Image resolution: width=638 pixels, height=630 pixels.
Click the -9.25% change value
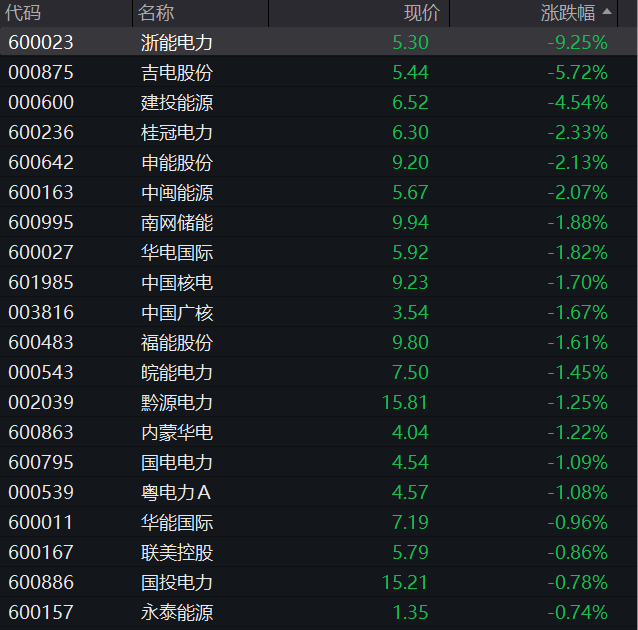(577, 42)
